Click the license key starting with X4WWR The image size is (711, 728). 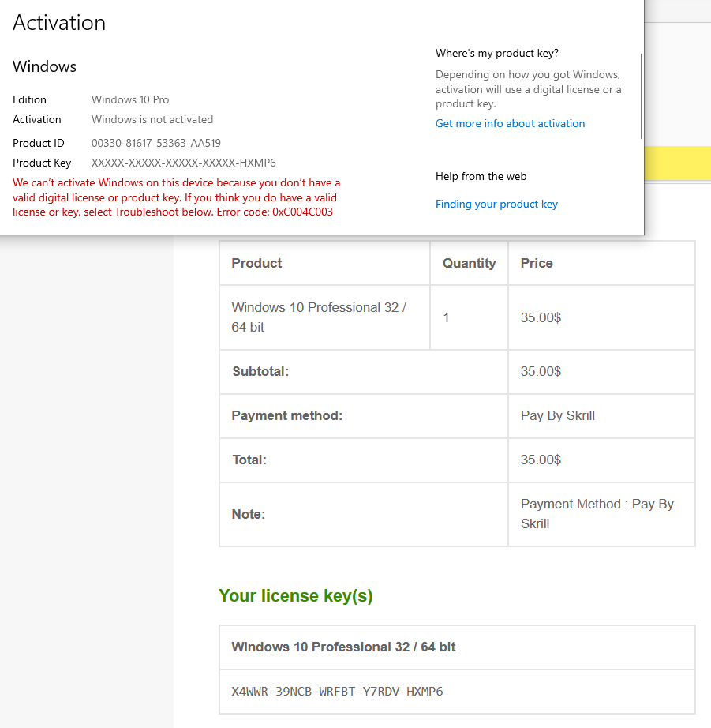337,692
